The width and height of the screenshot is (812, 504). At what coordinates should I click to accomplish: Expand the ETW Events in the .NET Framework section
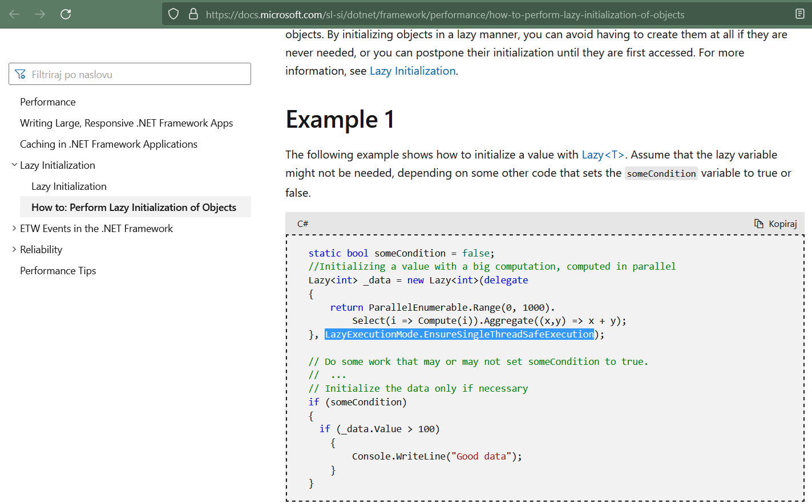[14, 228]
